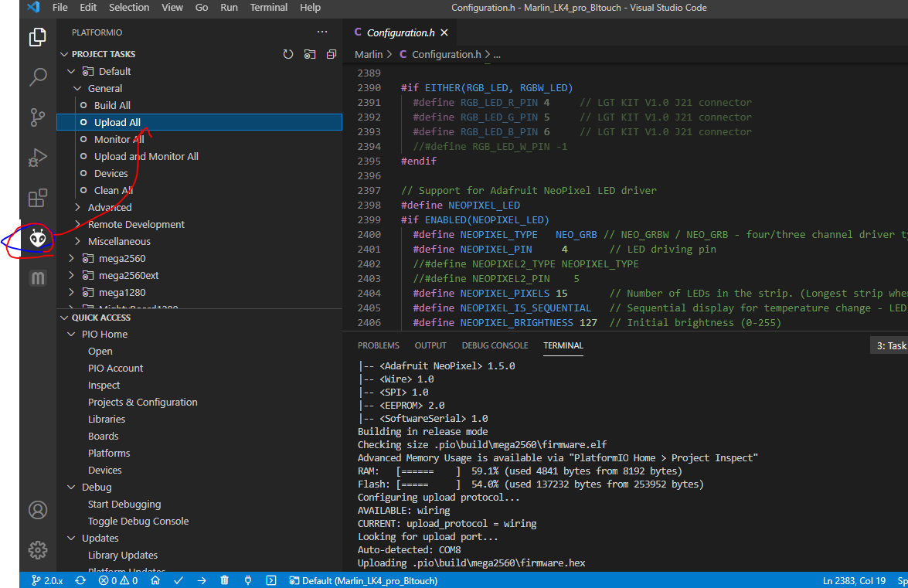
Task: Collapse the Updates group
Action: pyautogui.click(x=71, y=538)
